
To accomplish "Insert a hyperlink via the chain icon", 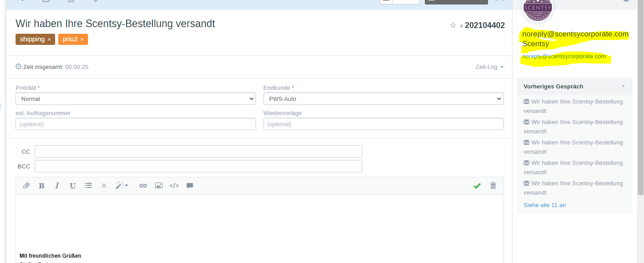I will click(143, 186).
